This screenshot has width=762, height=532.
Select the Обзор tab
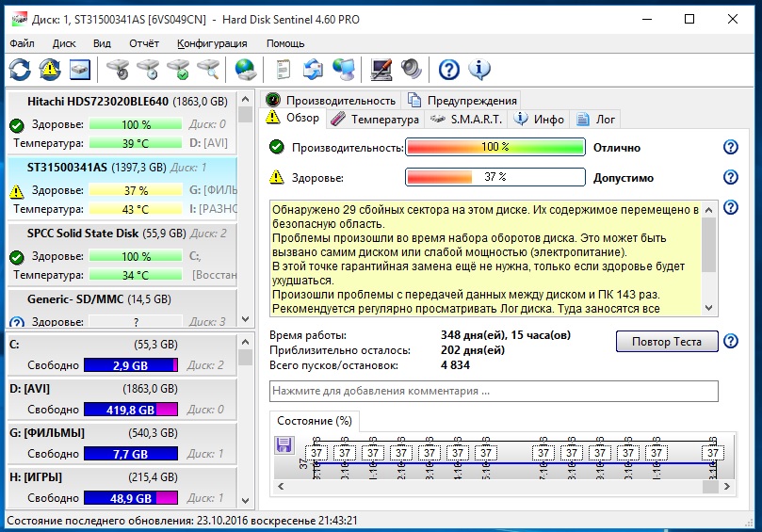pos(293,118)
